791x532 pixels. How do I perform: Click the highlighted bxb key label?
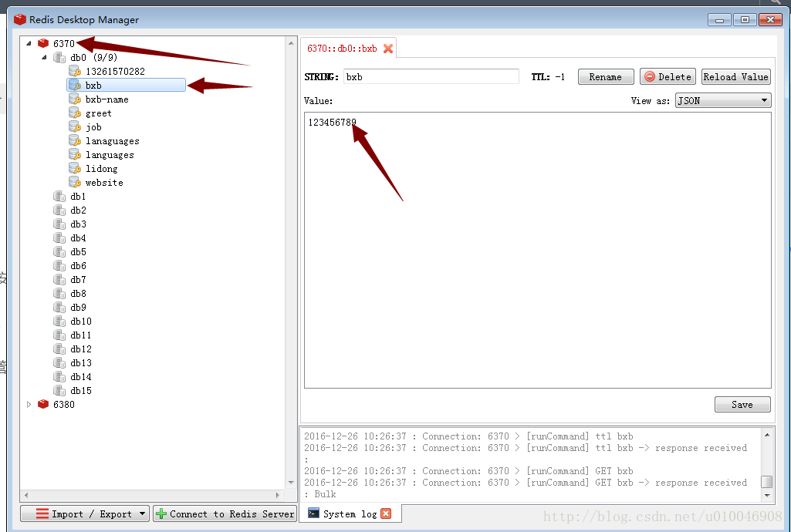pyautogui.click(x=93, y=85)
